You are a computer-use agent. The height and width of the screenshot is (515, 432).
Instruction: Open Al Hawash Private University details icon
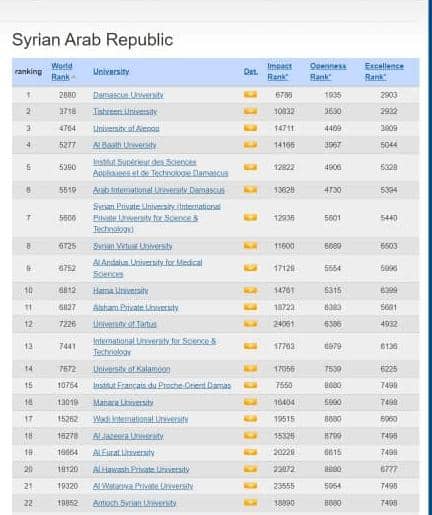[x=250, y=469]
